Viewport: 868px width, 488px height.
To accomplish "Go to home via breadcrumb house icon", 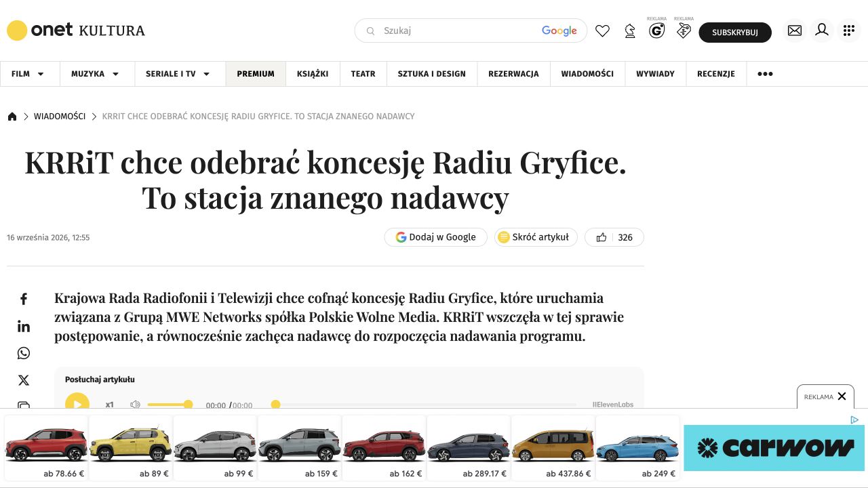I will tap(12, 117).
